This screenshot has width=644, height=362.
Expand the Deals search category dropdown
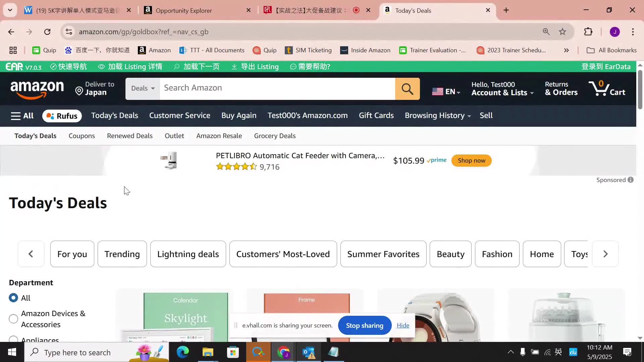[143, 89]
